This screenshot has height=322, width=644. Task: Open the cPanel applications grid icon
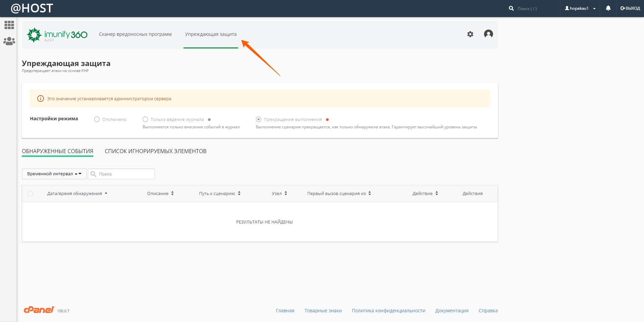coord(9,25)
